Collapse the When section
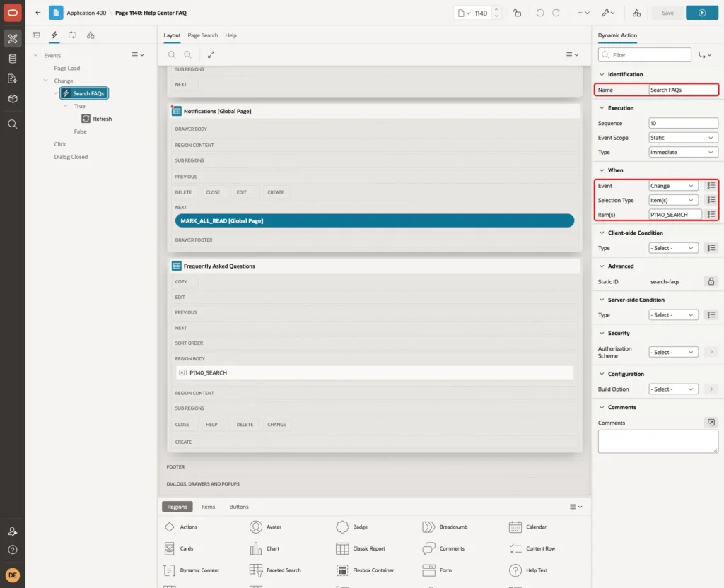724x588 pixels. point(602,170)
